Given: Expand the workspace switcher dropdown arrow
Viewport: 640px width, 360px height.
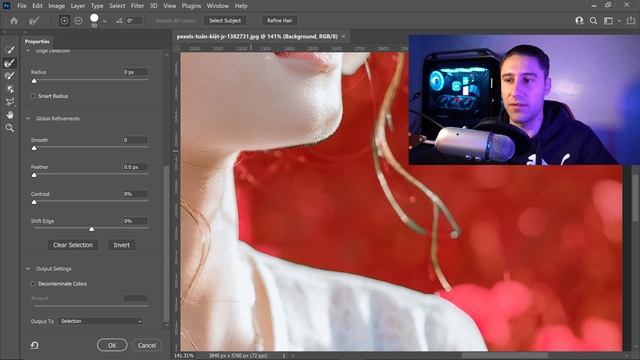Looking at the screenshot, I should 619,21.
